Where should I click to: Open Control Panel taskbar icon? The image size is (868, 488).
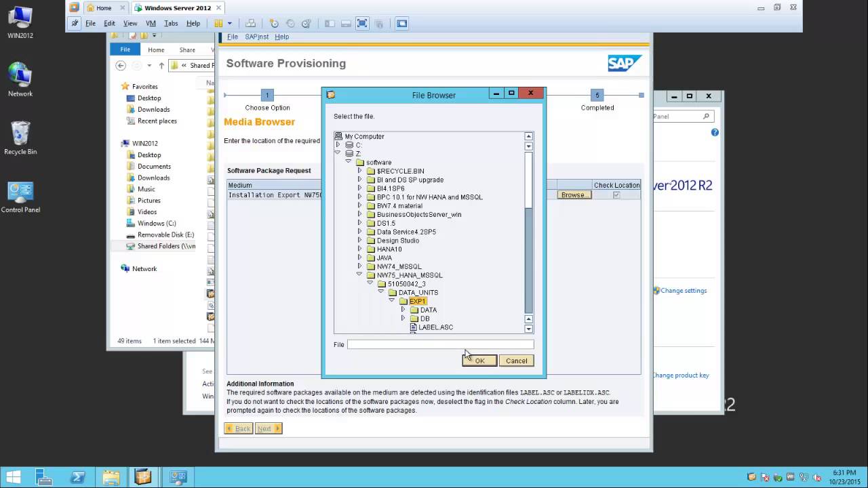pos(178,477)
